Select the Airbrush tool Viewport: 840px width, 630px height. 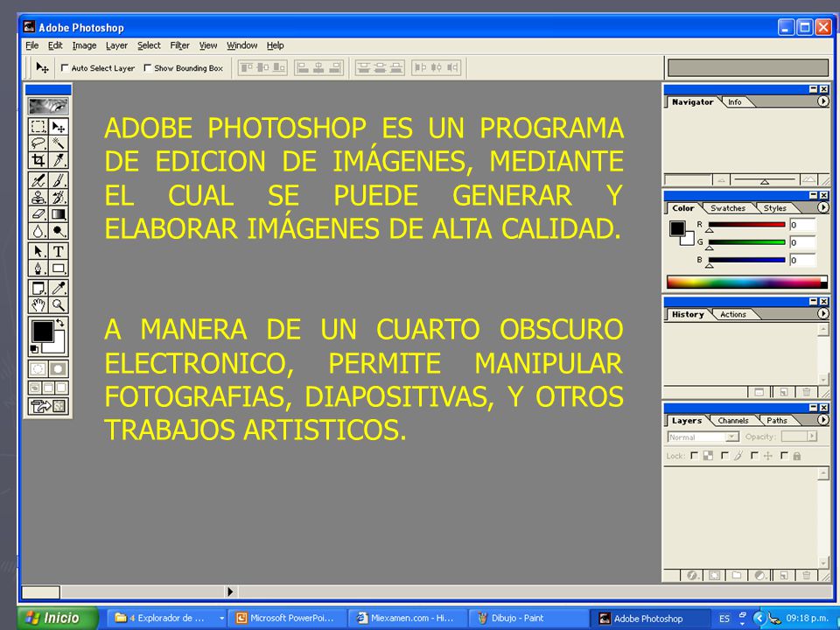click(x=38, y=180)
